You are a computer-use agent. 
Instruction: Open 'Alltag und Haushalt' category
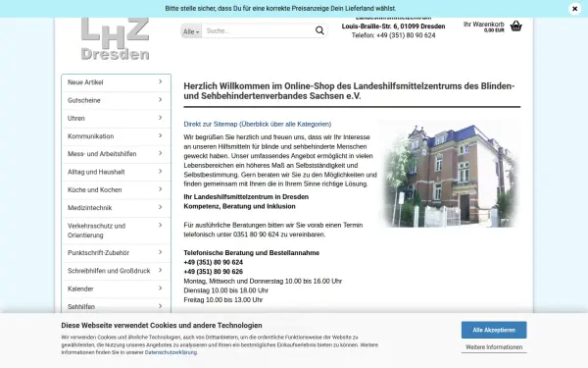tap(117, 172)
